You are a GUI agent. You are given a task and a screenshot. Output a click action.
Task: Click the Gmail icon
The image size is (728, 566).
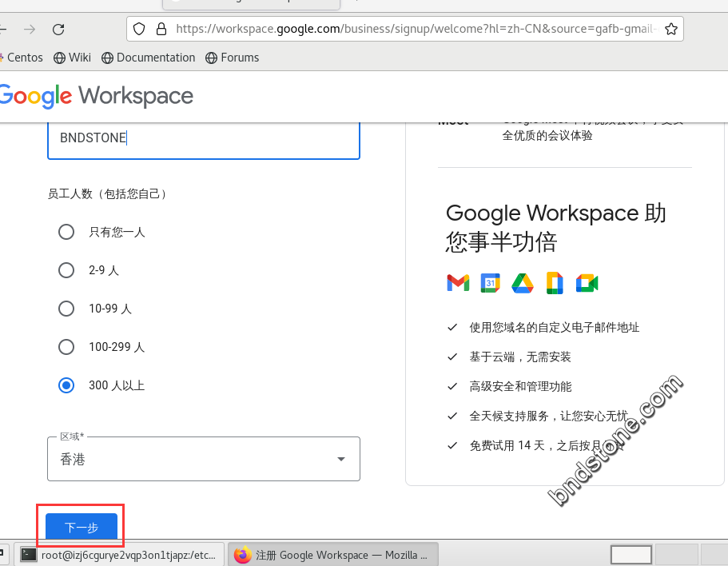pyautogui.click(x=458, y=283)
